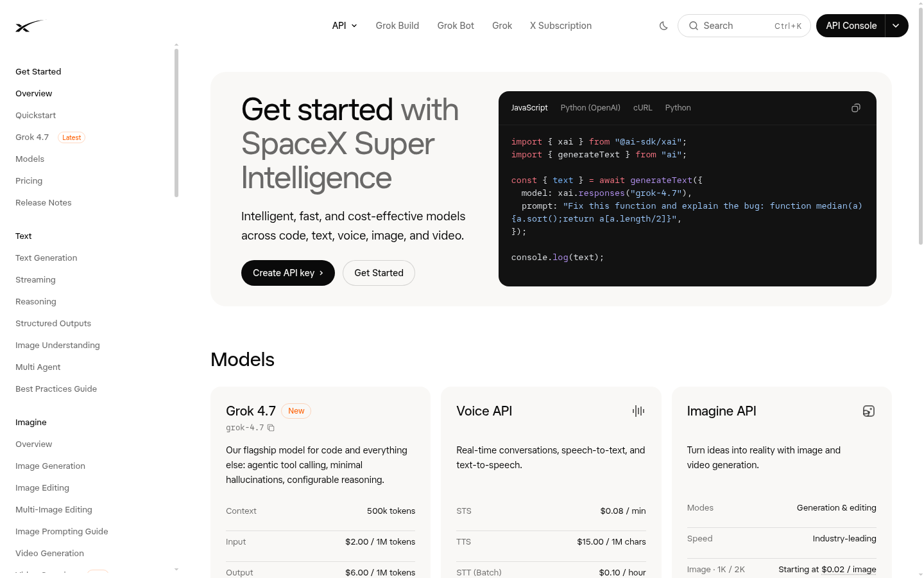Click the X logo in header
Image resolution: width=924 pixels, height=578 pixels.
[29, 26]
